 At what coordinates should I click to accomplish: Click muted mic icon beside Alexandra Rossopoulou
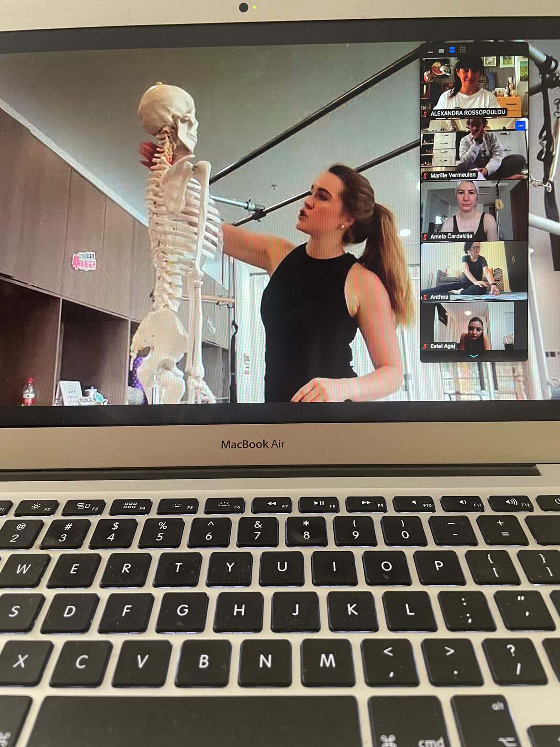click(426, 114)
